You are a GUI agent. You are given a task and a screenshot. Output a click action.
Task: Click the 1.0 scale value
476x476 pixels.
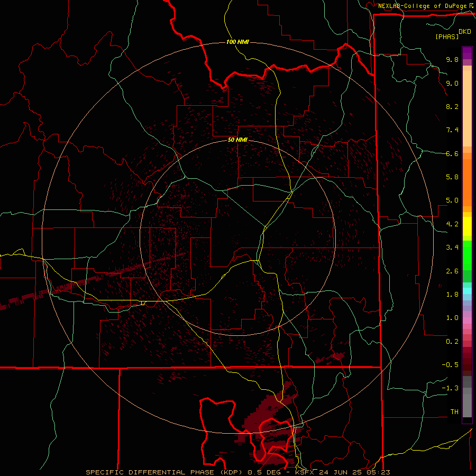(452, 318)
